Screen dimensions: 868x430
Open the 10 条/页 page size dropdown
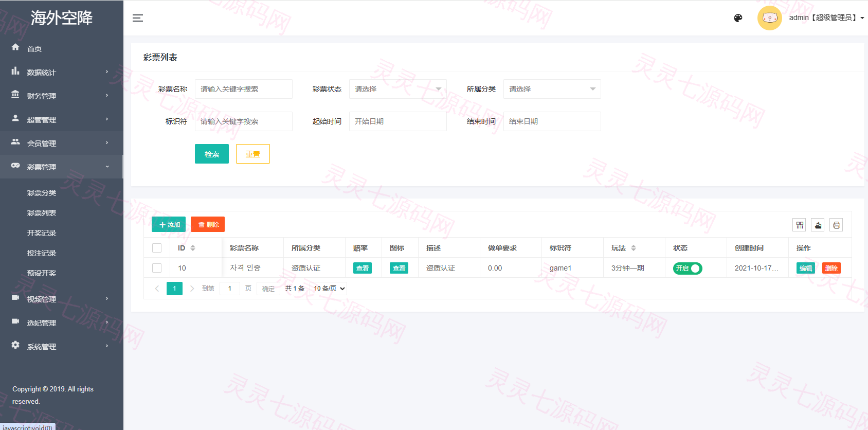click(329, 289)
